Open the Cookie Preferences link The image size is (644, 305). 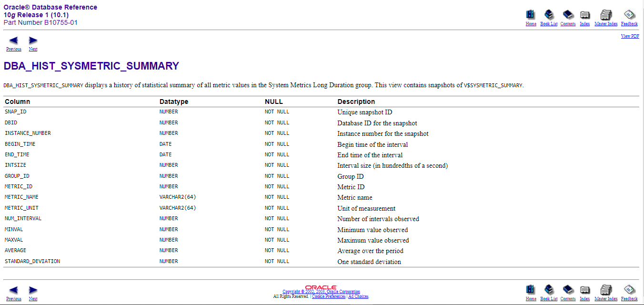(329, 296)
